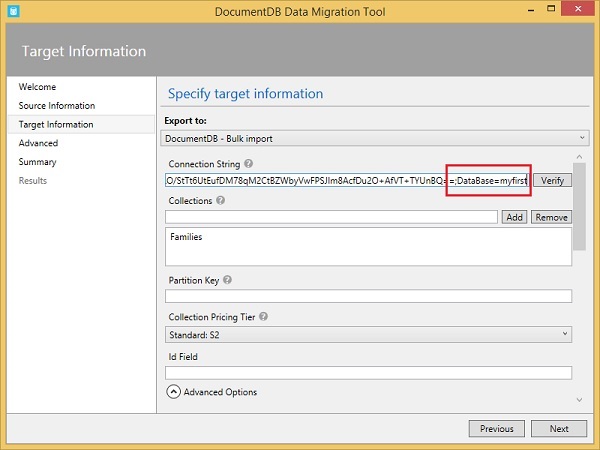Jump to the Summary step
The width and height of the screenshot is (600, 450).
[x=38, y=162]
